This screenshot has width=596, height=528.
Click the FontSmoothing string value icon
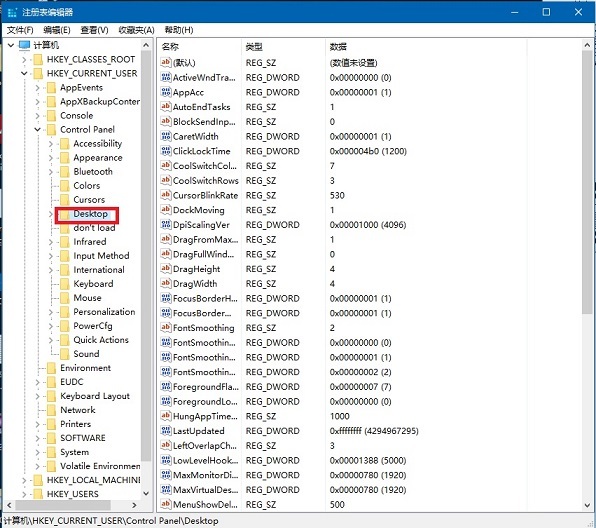coord(166,328)
